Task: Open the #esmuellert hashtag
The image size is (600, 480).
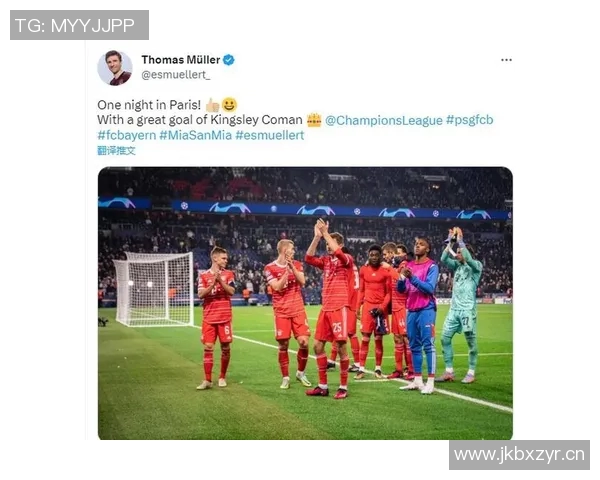Action: click(270, 135)
